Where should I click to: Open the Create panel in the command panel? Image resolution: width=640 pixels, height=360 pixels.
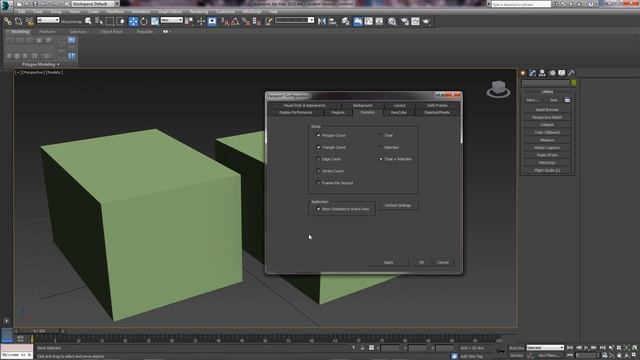[x=523, y=73]
